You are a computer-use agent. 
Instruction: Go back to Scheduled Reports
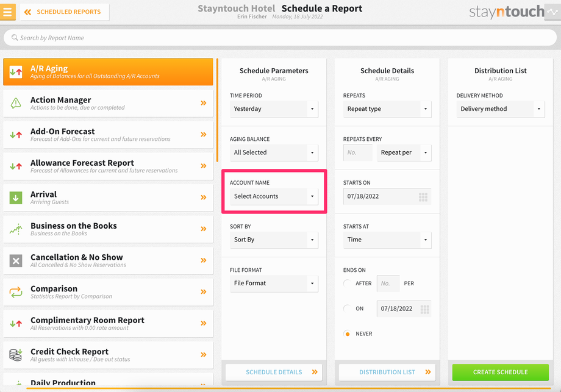click(x=65, y=12)
